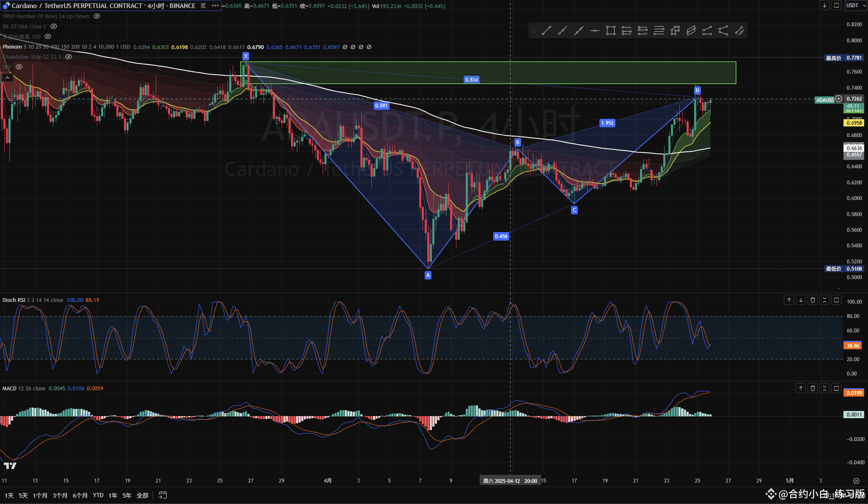Show the 多指标背离 indicator
The image size is (868, 504).
48,37
